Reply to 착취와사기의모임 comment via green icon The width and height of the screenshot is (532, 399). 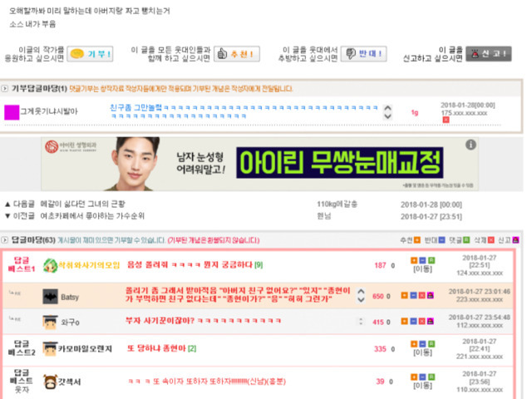[x=431, y=260]
